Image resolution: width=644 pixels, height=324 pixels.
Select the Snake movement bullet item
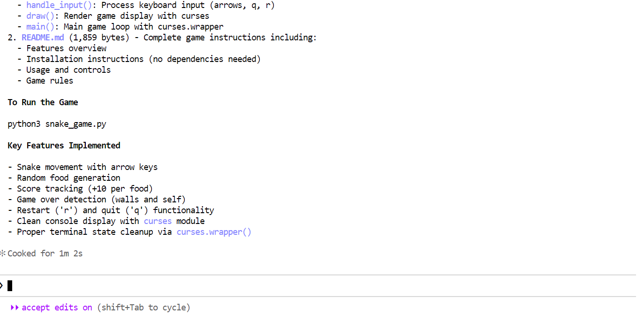click(x=87, y=167)
